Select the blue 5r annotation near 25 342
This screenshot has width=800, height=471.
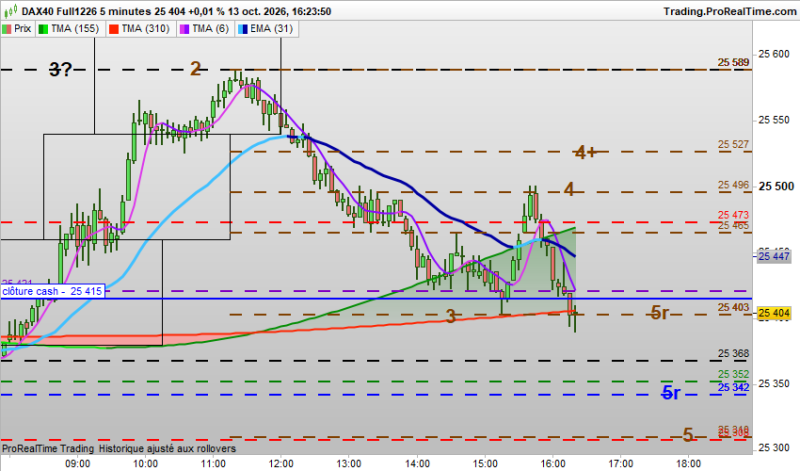(671, 392)
